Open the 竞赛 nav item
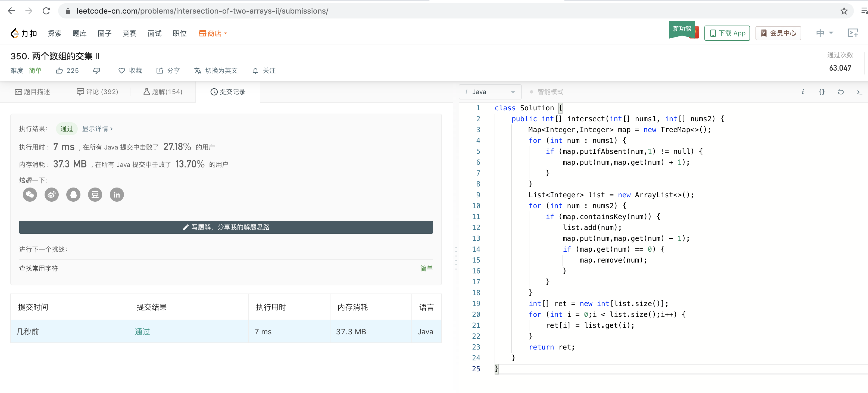This screenshot has height=393, width=868. click(x=129, y=33)
